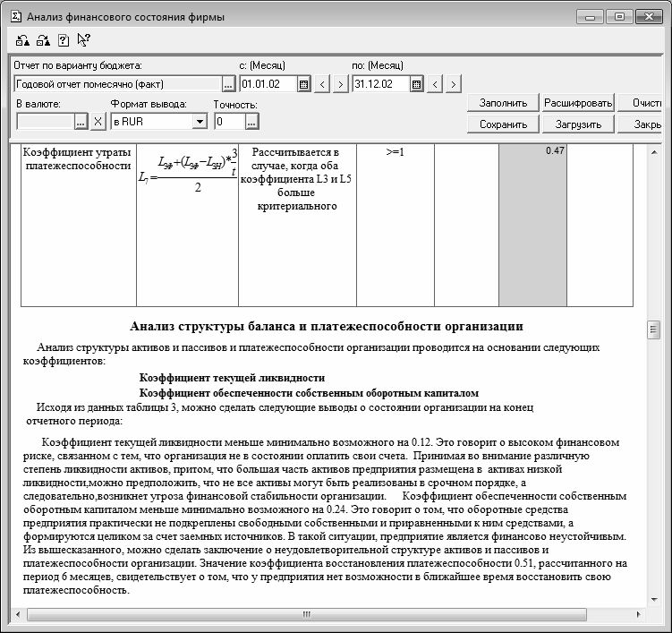
Task: Click the heading 'Анализ структуры баланса и платежеспособности организации'
Action: 326,327
